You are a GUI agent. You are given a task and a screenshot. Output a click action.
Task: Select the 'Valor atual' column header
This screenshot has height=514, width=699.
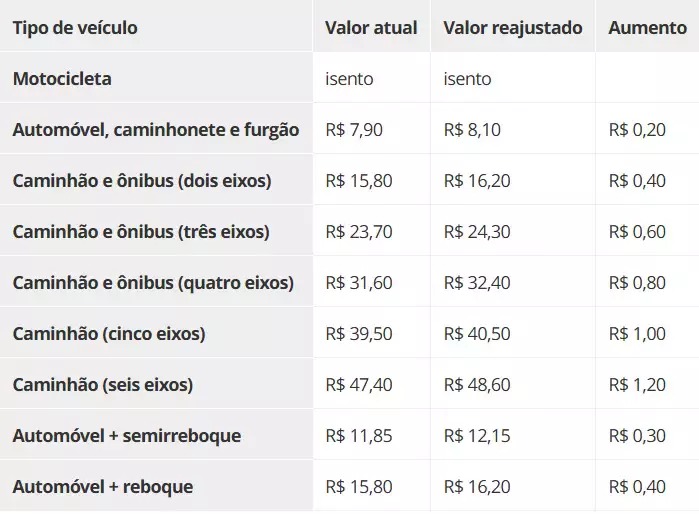pyautogui.click(x=371, y=27)
